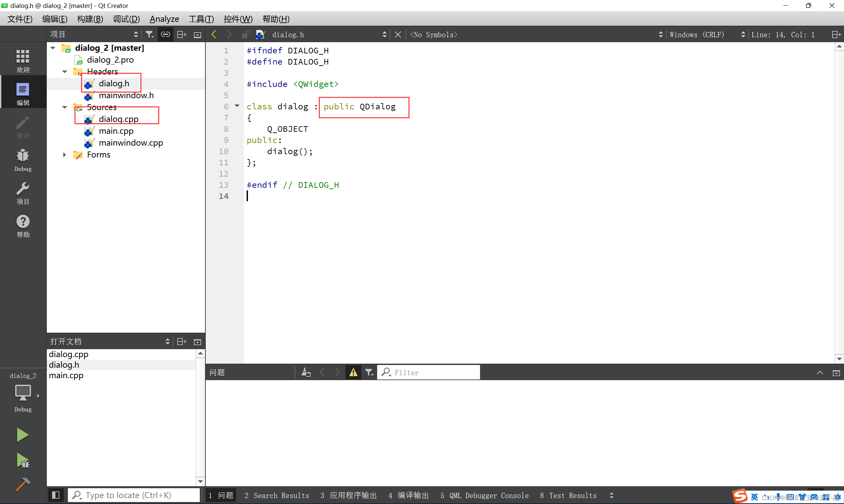Open the 帮助(H) menu
Viewport: 844px width, 504px height.
point(276,19)
